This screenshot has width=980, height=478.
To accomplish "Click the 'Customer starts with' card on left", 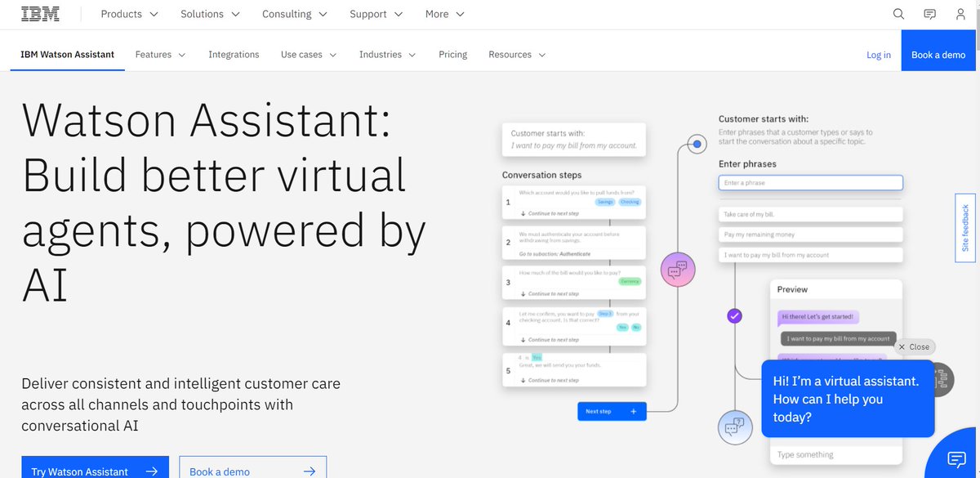I will pos(574,140).
